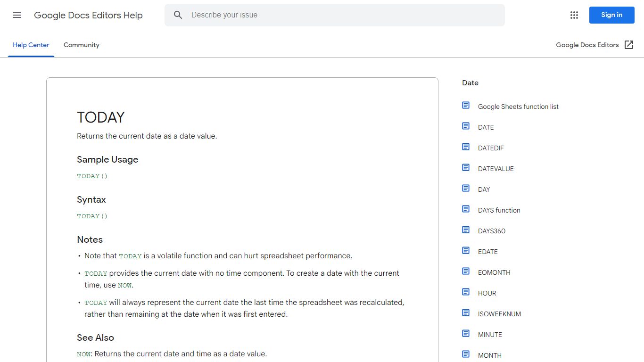Image resolution: width=644 pixels, height=362 pixels.
Task: Click the See Also heading
Action: click(95, 337)
